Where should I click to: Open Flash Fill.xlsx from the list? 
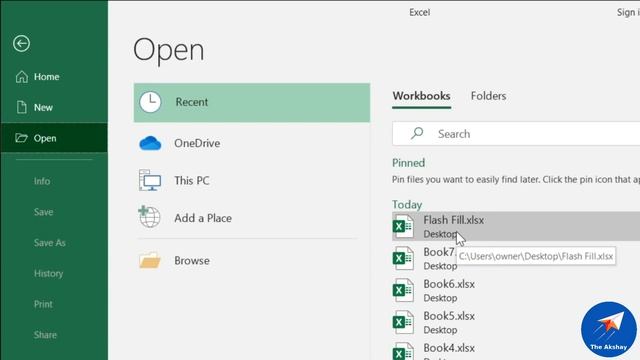tap(516, 226)
